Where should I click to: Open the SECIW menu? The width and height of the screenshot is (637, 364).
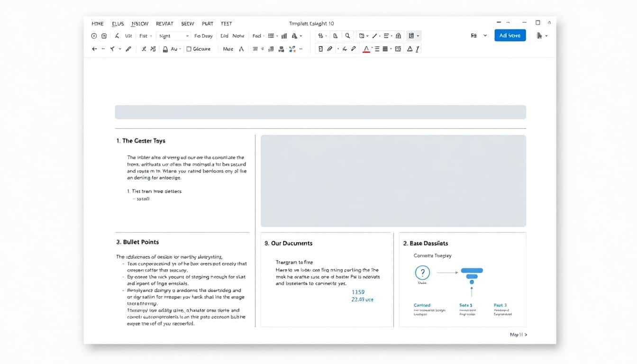[188, 24]
